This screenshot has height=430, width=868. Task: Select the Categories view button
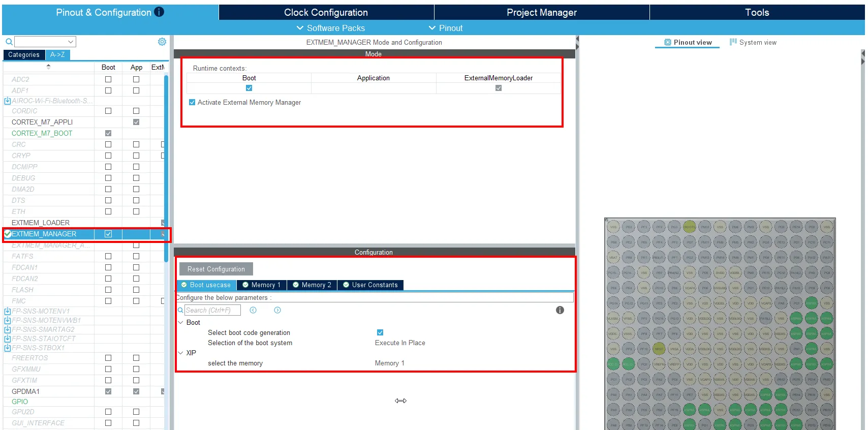[24, 54]
